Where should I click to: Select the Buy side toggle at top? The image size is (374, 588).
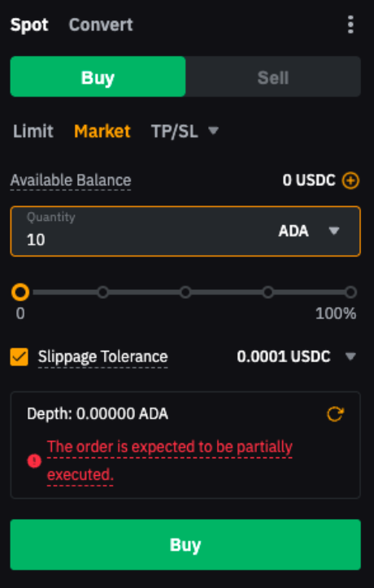[98, 77]
